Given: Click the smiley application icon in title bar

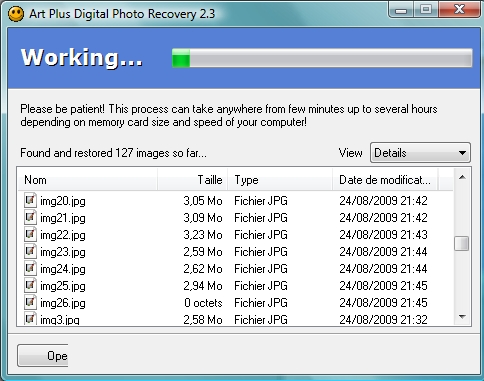Looking at the screenshot, I should point(16,14).
